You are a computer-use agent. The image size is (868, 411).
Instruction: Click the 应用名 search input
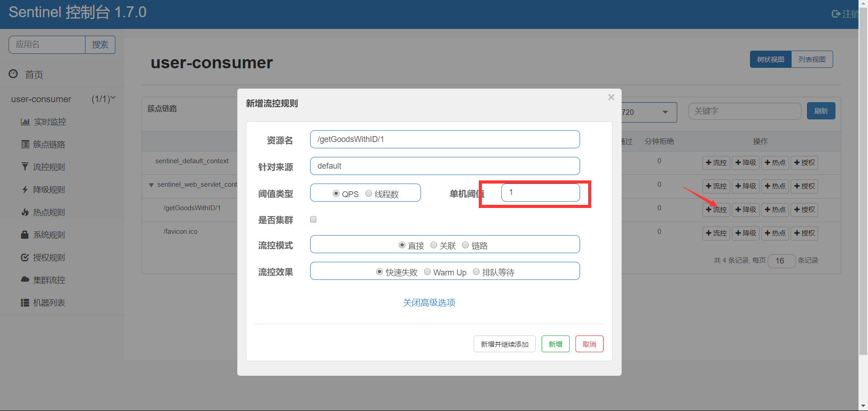(47, 45)
